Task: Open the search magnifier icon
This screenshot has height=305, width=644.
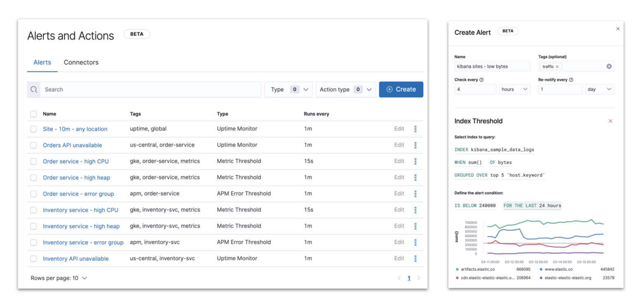Action: point(34,89)
